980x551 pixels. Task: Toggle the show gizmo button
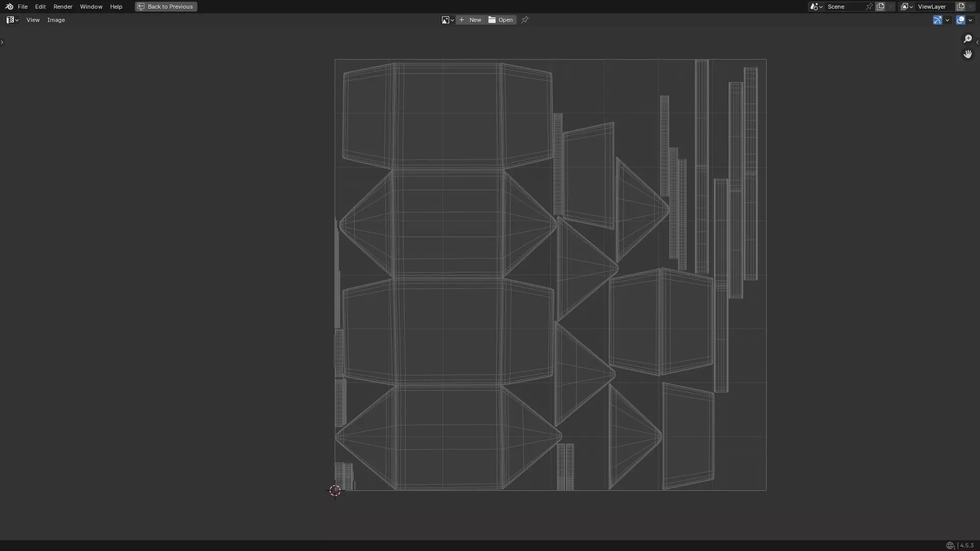click(x=938, y=20)
